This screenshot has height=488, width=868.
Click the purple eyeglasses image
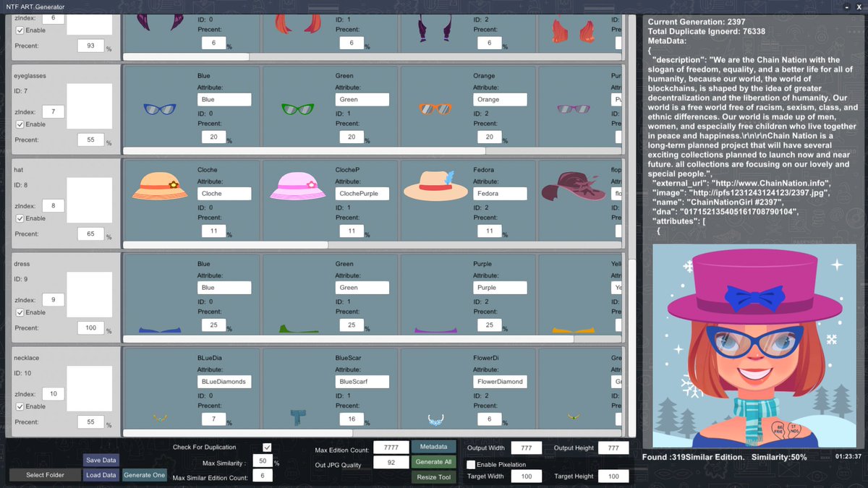pos(572,109)
